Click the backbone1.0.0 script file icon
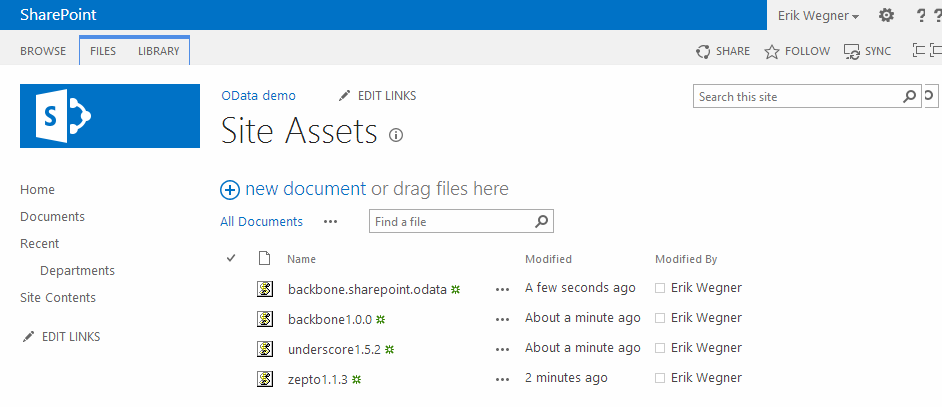 (x=265, y=319)
